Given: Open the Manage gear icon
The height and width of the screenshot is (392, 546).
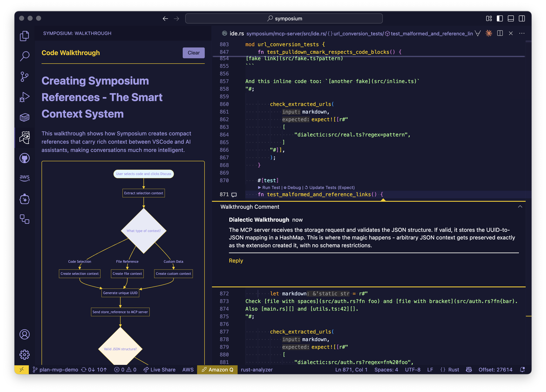Looking at the screenshot, I should click(24, 354).
